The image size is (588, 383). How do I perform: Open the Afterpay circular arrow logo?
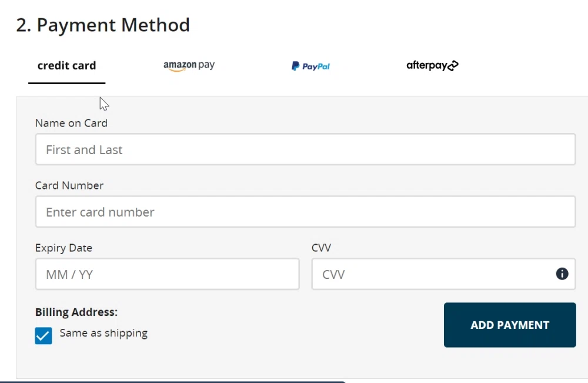tap(453, 65)
